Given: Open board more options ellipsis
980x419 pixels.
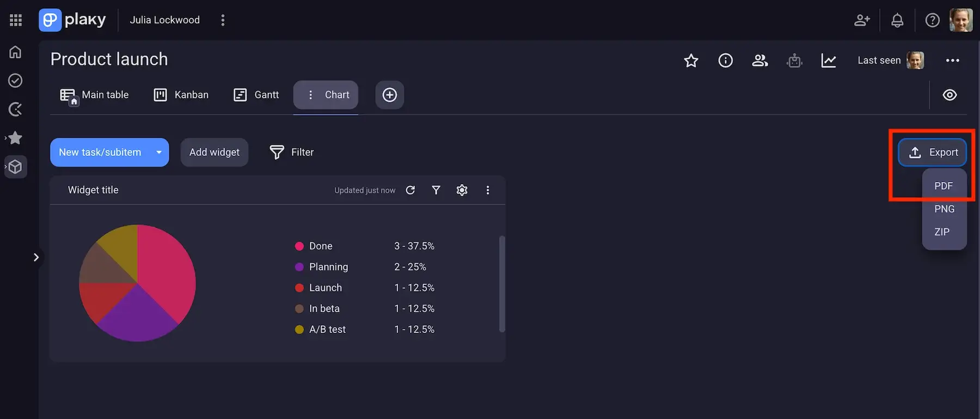Looking at the screenshot, I should pyautogui.click(x=952, y=60).
